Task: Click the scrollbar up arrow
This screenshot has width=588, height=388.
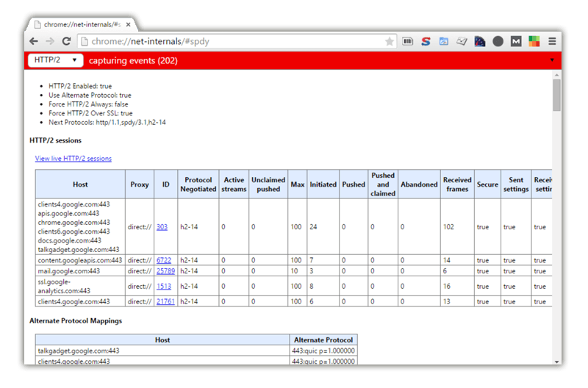Action: (557, 75)
